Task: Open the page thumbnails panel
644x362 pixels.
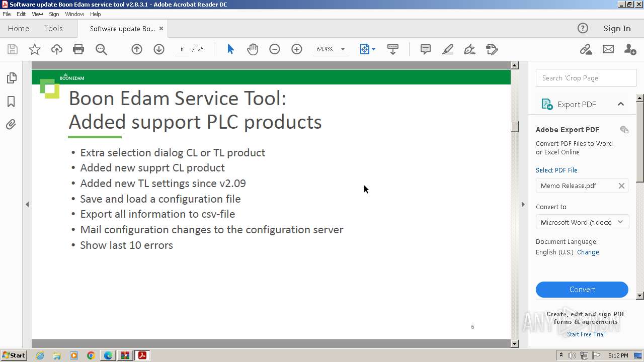Action: pyautogui.click(x=11, y=78)
